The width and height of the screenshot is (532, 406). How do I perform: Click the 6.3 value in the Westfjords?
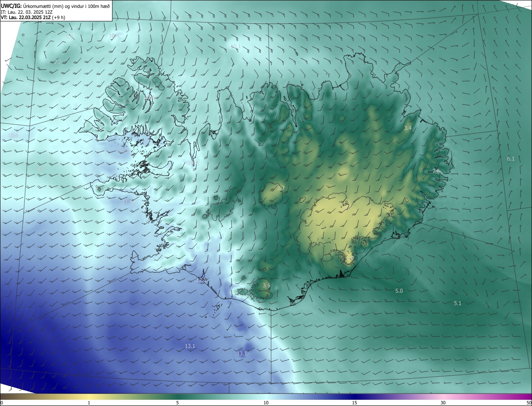pos(127,102)
